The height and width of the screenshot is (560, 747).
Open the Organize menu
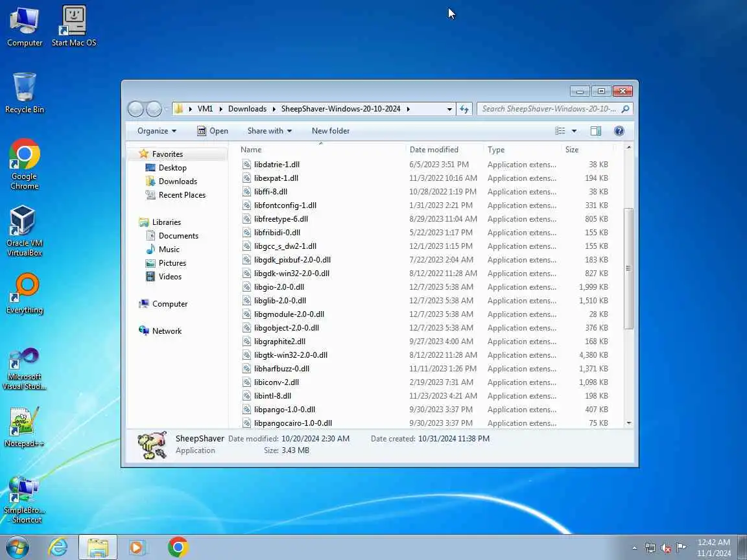(x=157, y=131)
